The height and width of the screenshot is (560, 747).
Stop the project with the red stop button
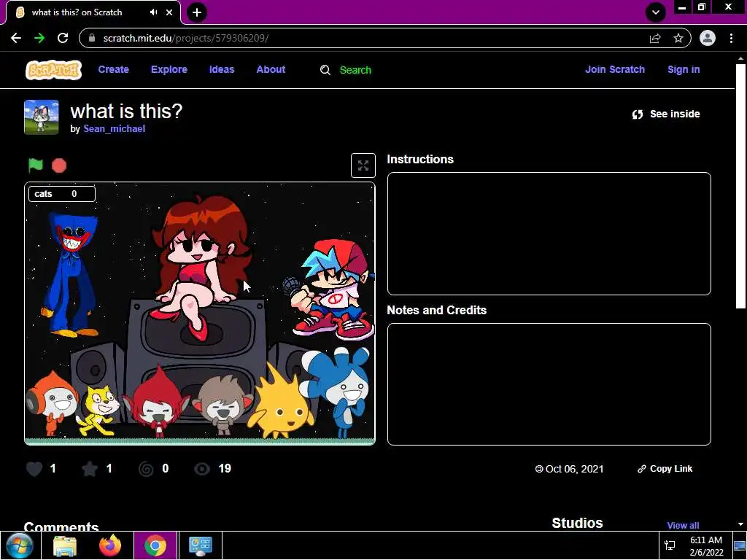tap(59, 166)
